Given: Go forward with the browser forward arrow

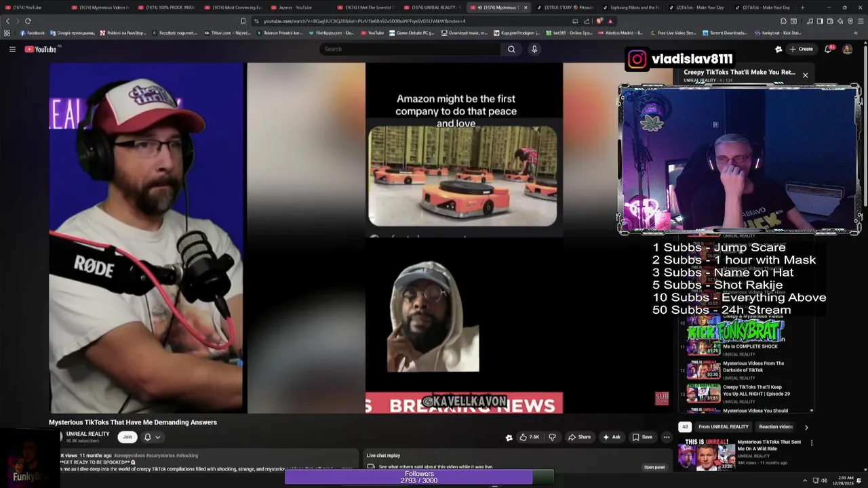Looking at the screenshot, I should coord(18,21).
